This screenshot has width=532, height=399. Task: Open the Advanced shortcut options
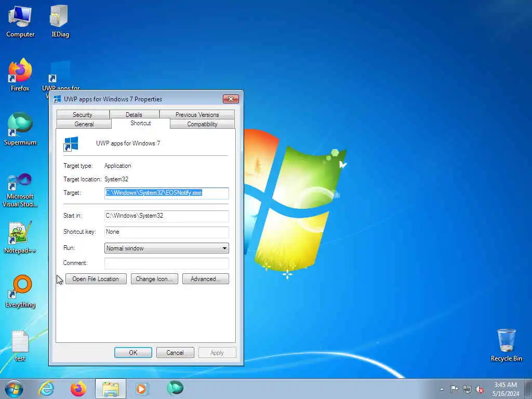tap(206, 279)
